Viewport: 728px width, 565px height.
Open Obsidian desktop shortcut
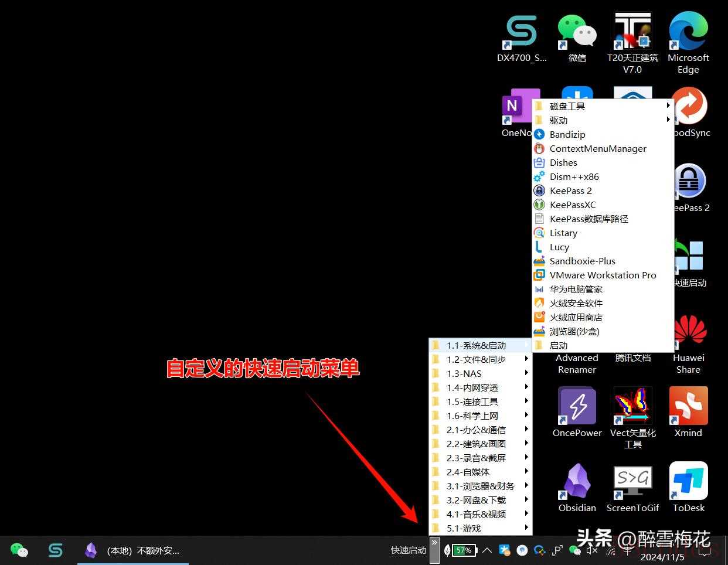click(577, 487)
